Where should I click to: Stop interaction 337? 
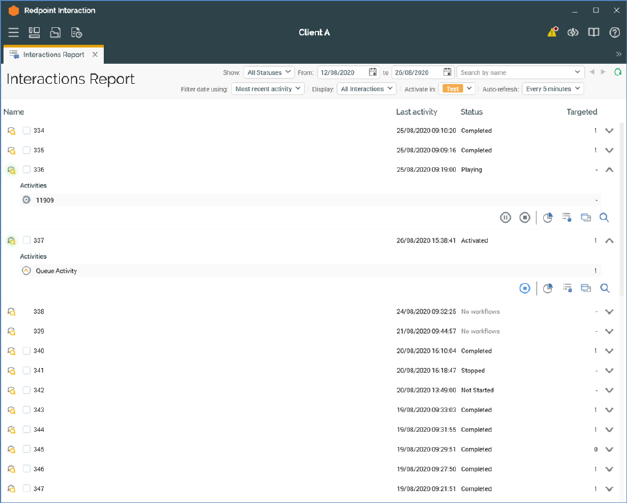click(525, 288)
